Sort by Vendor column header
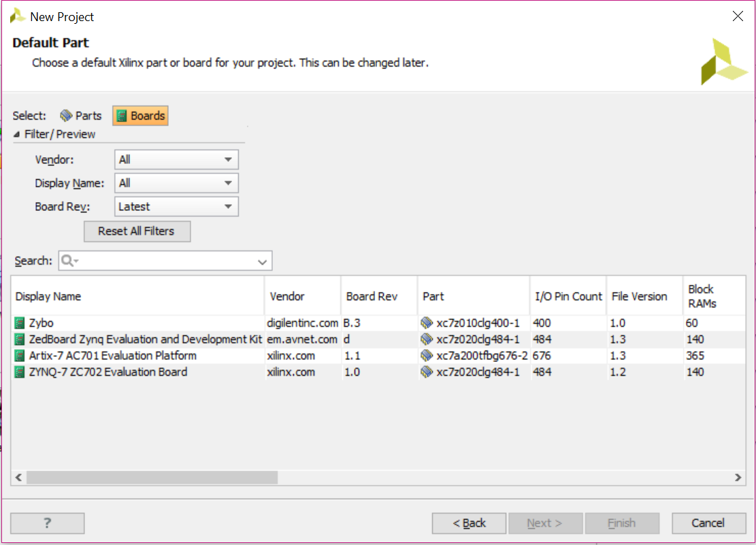 tap(302, 296)
